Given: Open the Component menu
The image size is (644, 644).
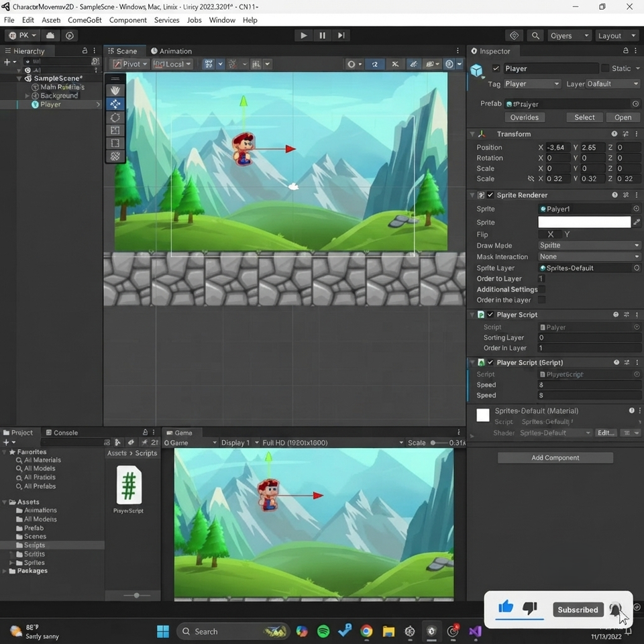Looking at the screenshot, I should point(127,19).
